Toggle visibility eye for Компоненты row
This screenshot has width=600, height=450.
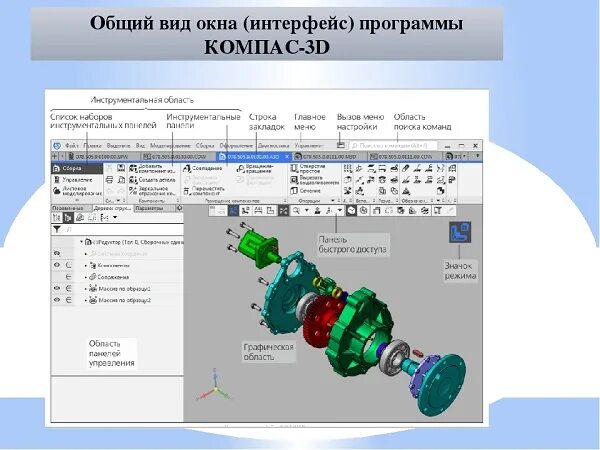(x=57, y=265)
